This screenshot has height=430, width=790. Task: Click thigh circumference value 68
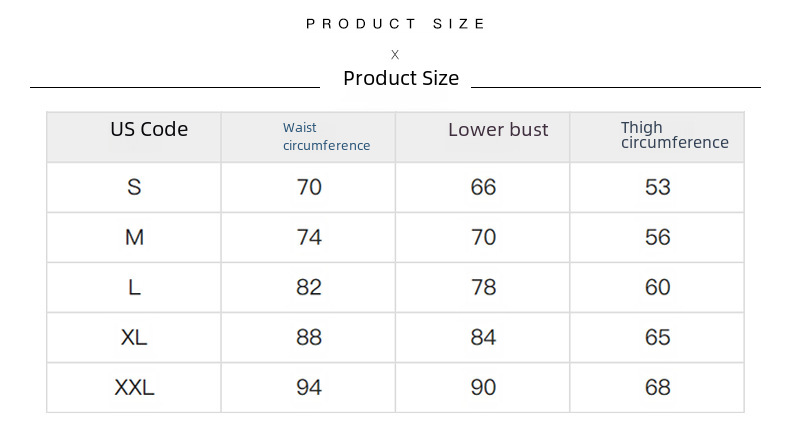pyautogui.click(x=657, y=387)
